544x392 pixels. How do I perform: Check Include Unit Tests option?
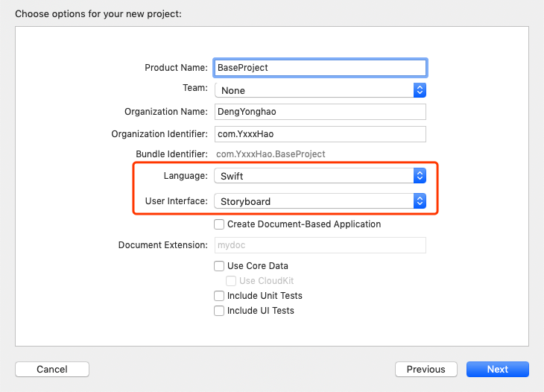[x=219, y=296]
